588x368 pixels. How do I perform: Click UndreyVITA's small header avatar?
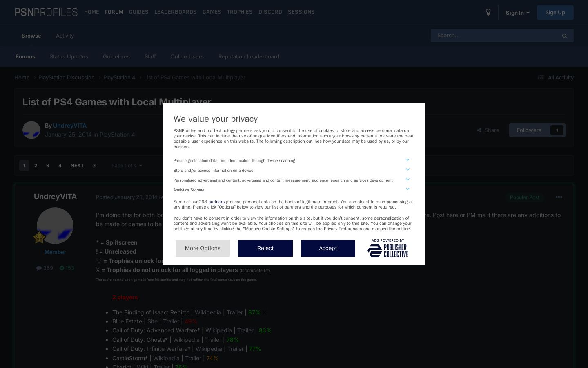31,130
